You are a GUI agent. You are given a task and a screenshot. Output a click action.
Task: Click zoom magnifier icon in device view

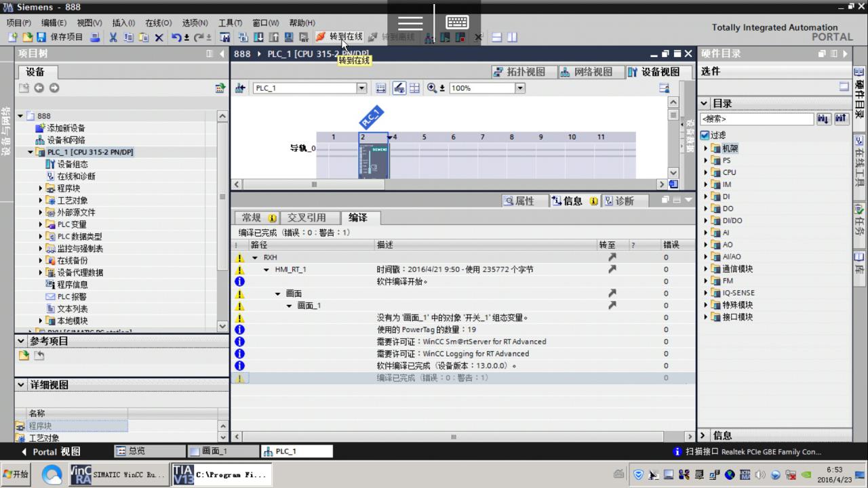432,88
